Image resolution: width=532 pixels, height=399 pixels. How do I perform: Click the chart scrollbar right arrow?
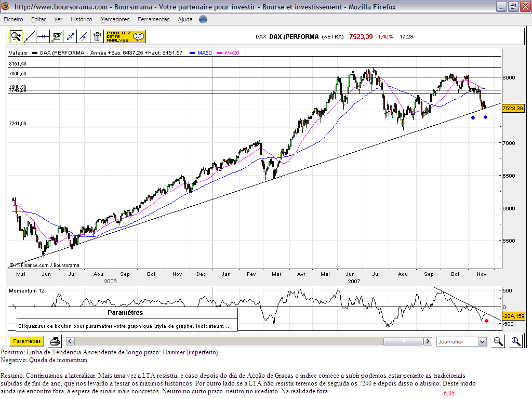428,341
